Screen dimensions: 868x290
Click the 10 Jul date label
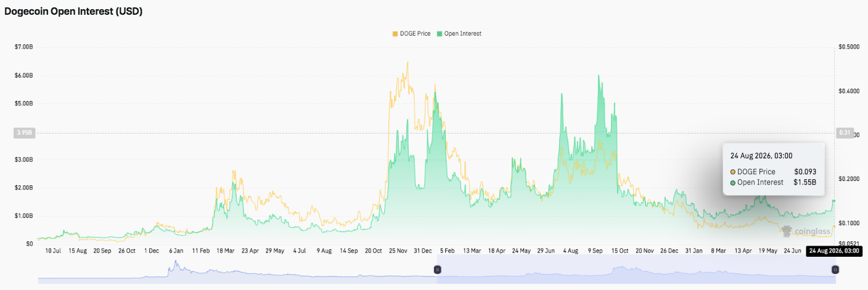point(53,251)
